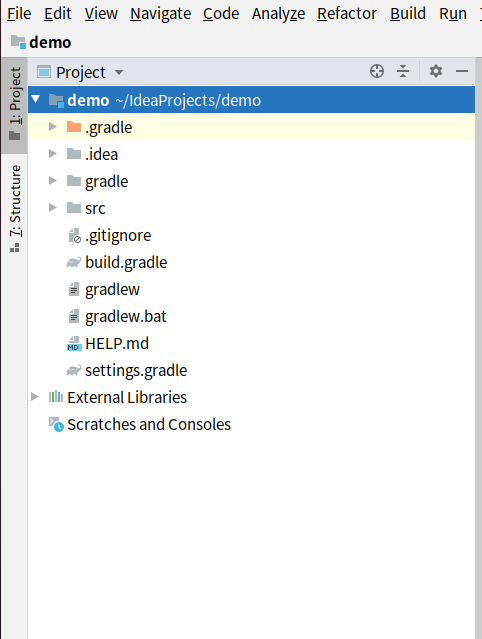Click the .idea folder icon

click(x=74, y=154)
